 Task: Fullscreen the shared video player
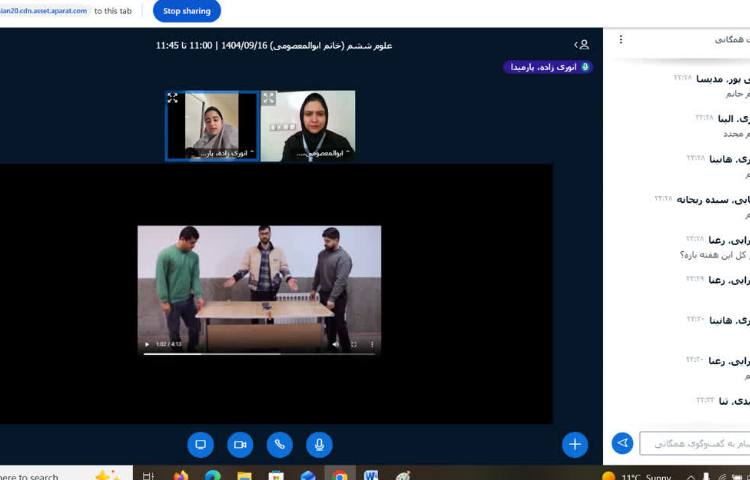click(354, 344)
